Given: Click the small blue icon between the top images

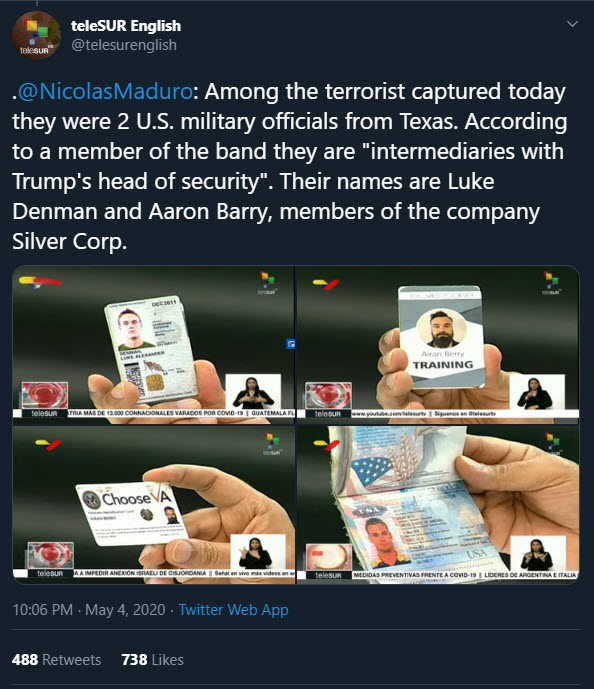Looking at the screenshot, I should [x=290, y=344].
